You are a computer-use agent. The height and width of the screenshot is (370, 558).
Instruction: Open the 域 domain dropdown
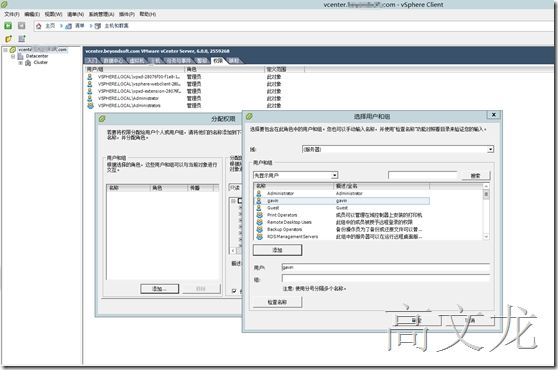click(x=490, y=149)
